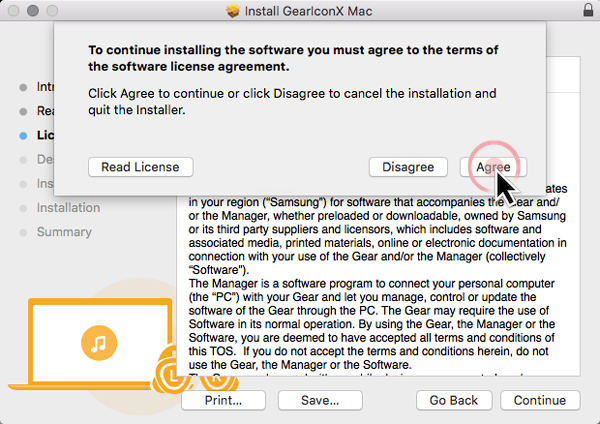
Task: Select the Installation step in sidebar
Action: click(x=68, y=208)
